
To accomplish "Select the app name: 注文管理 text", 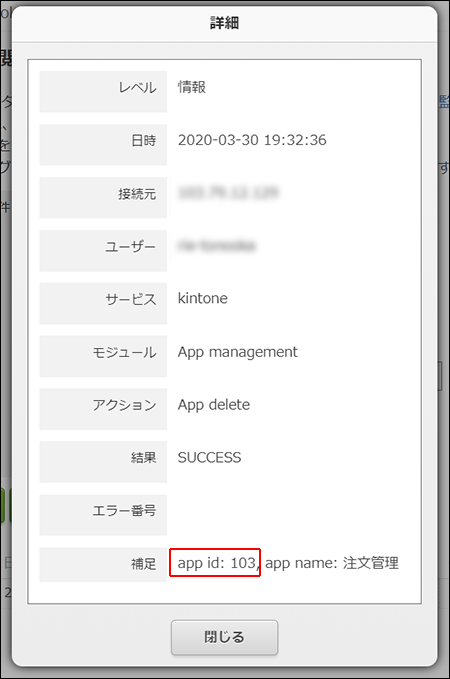I will 332,563.
